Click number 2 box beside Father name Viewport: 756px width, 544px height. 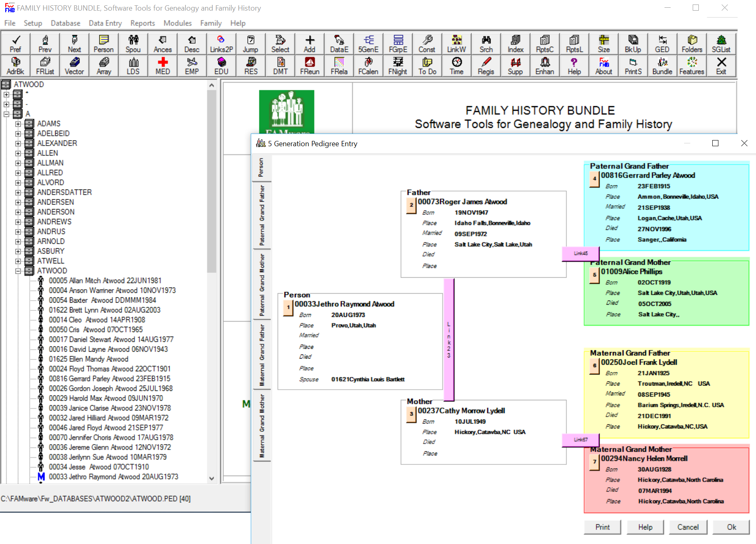click(411, 205)
